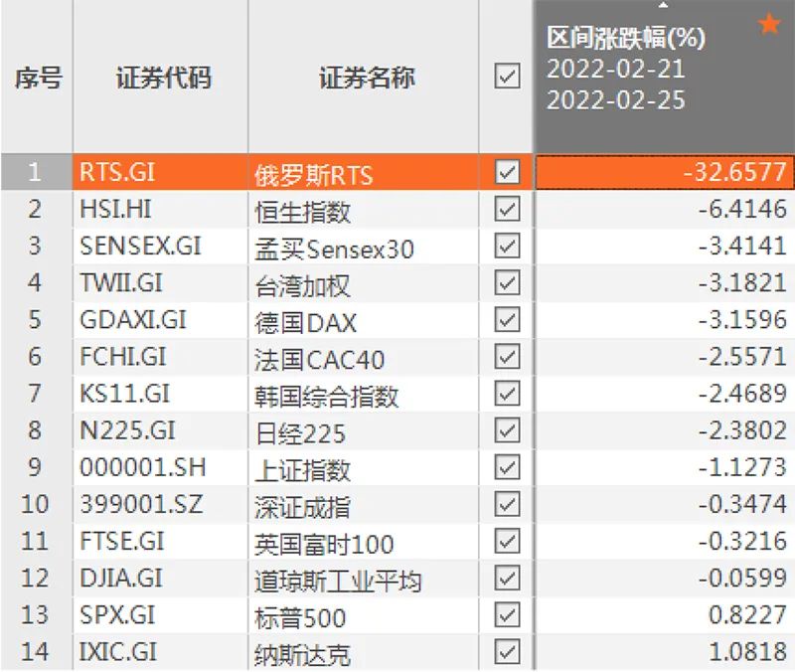The height and width of the screenshot is (672, 795).
Task: Click the 纳斯达克 name cell
Action: (x=364, y=652)
